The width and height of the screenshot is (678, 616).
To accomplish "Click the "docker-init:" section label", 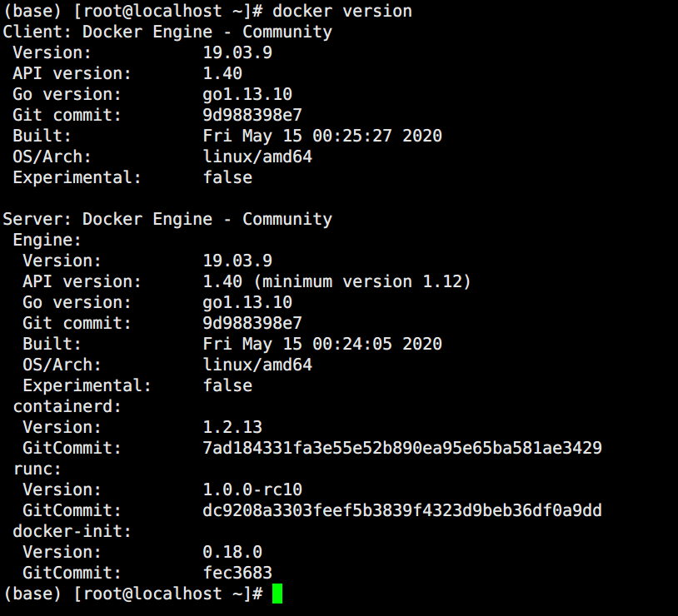I will pyautogui.click(x=72, y=531).
